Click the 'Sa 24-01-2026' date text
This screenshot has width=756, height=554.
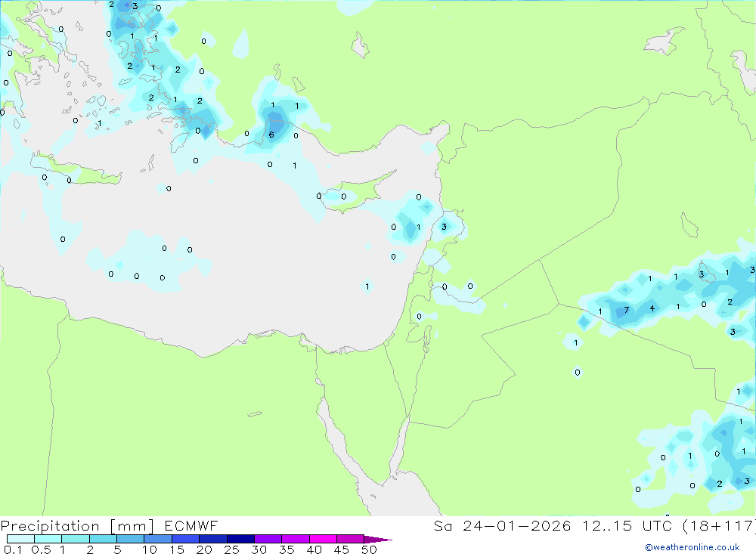tap(502, 526)
